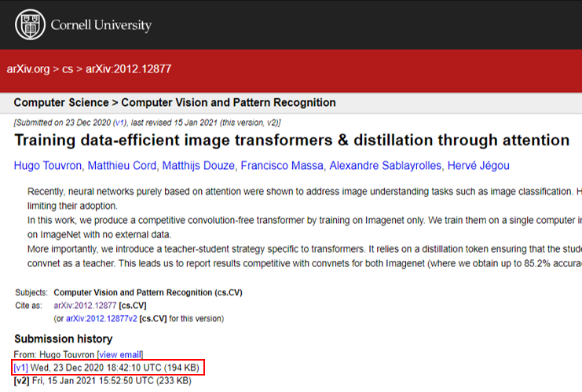
Task: Open the cs breadcrumb link
Action: point(68,69)
